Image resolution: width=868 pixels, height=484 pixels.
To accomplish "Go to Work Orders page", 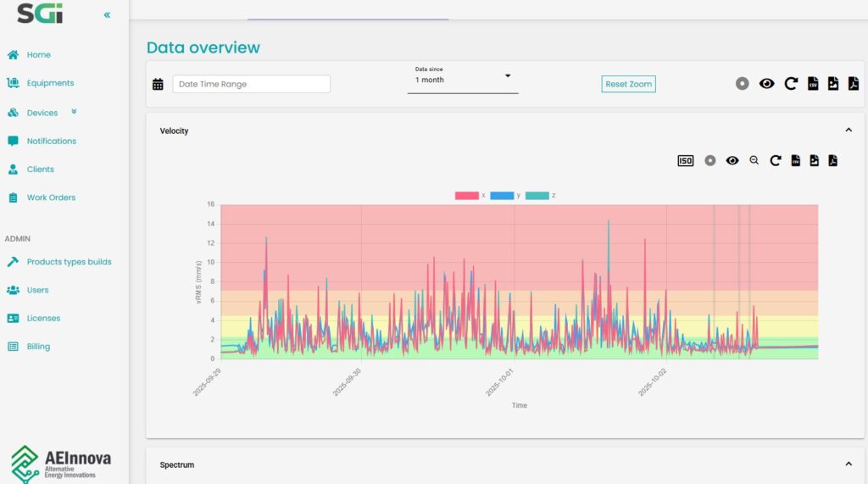I will (x=51, y=197).
